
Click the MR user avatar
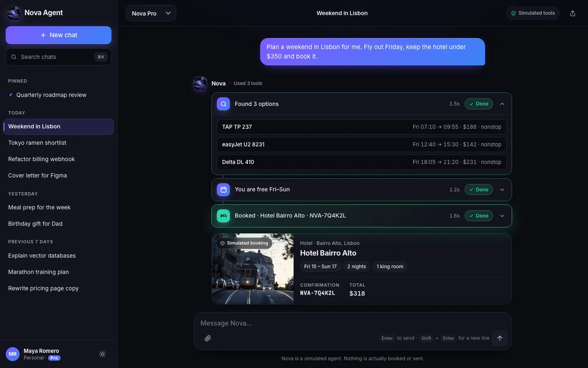point(13,354)
